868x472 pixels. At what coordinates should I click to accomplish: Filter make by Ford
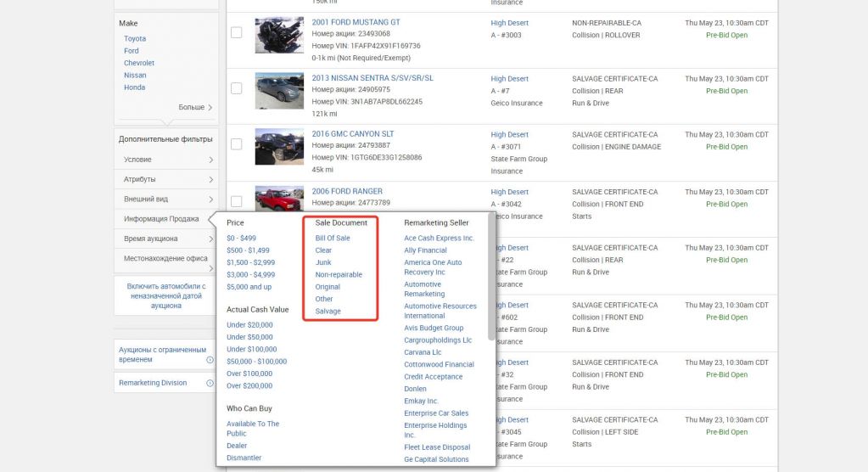[132, 51]
